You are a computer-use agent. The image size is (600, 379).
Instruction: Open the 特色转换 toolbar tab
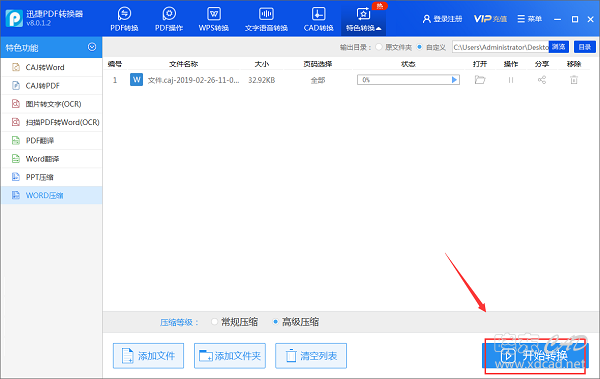pyautogui.click(x=364, y=19)
